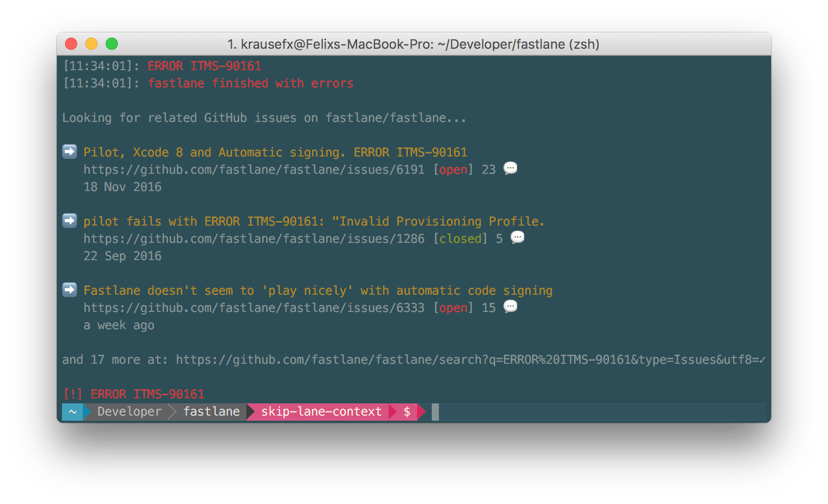Click 'Looking for related GitHub issues' line
Viewport: 828px width, 504px height.
(x=264, y=118)
